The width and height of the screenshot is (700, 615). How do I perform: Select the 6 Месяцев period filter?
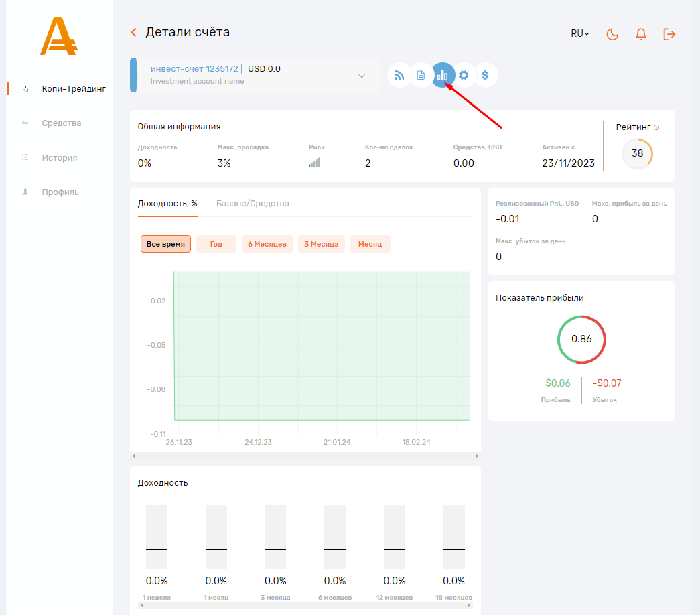(267, 244)
